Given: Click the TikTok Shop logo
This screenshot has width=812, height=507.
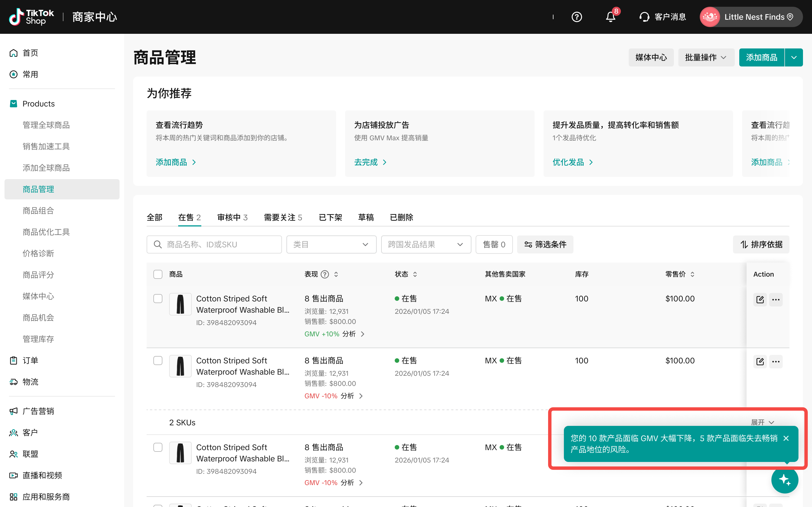Looking at the screenshot, I should 32,17.
